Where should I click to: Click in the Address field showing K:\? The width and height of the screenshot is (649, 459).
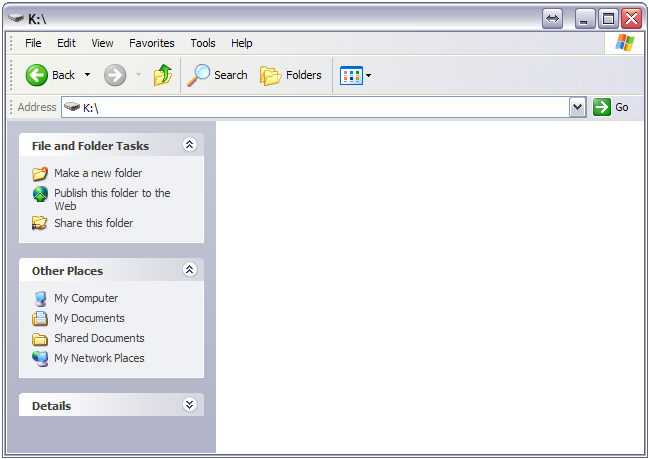[x=320, y=107]
